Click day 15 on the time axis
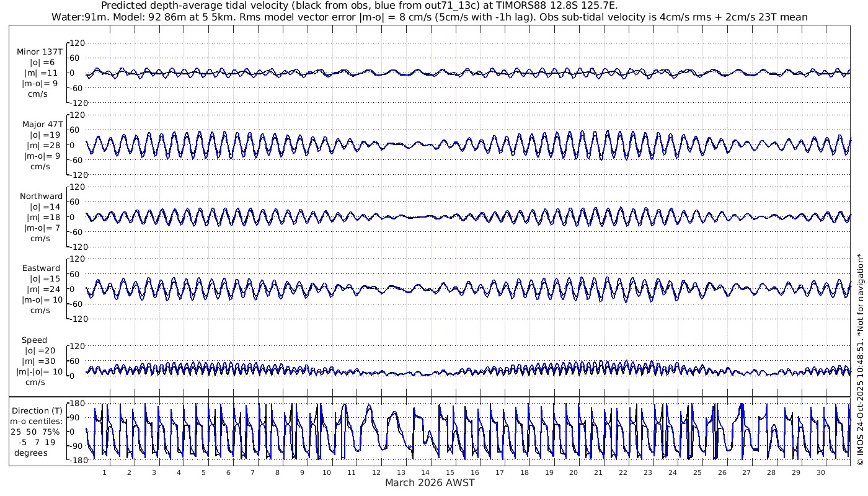The image size is (868, 496). tap(450, 472)
